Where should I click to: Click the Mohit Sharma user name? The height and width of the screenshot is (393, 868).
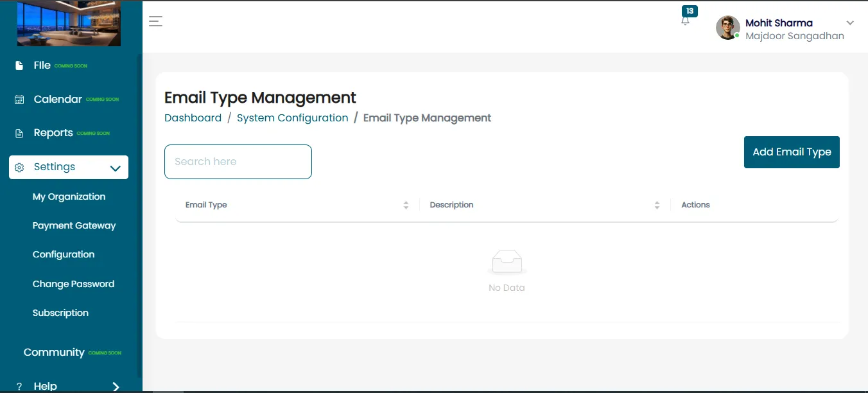point(779,23)
